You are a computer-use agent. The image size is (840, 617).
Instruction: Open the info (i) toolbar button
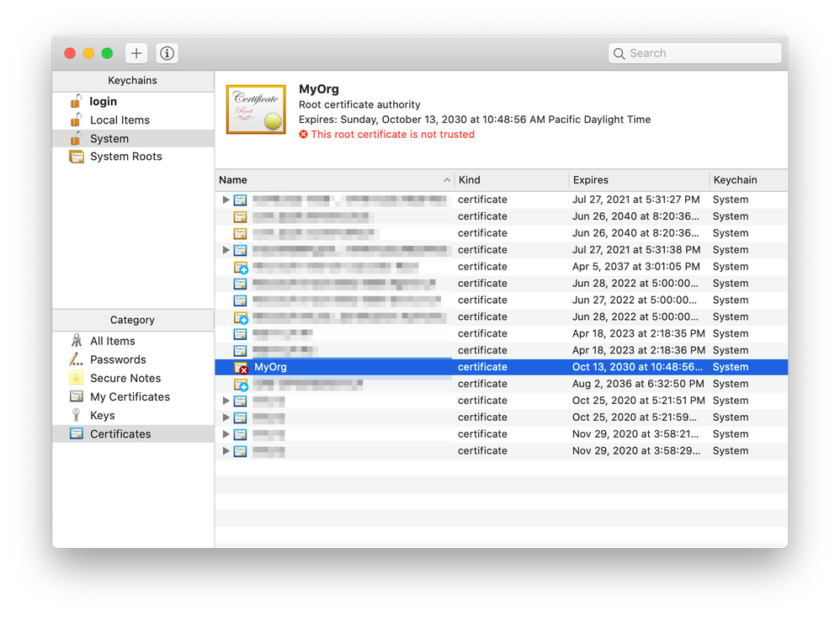click(x=166, y=52)
